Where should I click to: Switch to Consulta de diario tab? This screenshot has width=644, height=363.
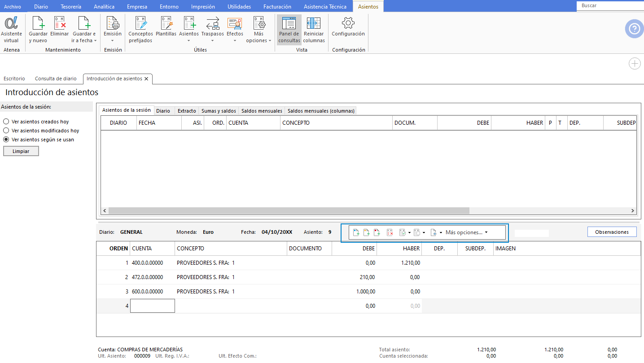coord(56,79)
